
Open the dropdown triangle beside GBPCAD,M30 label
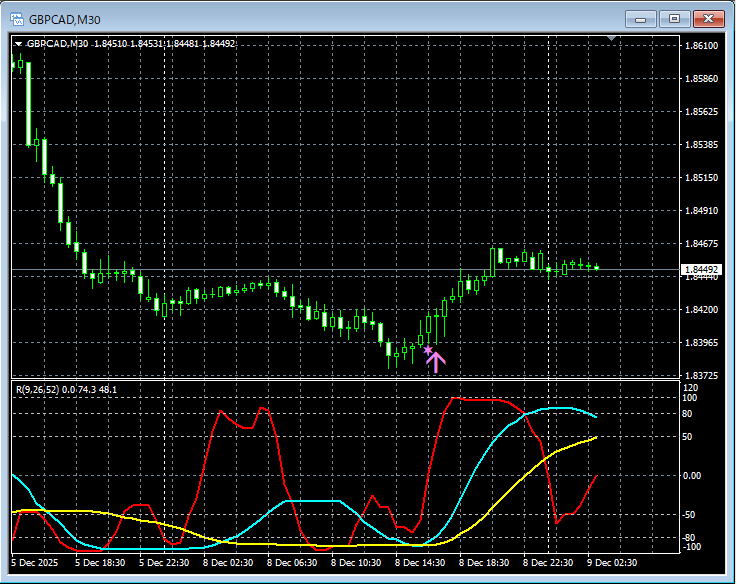[18, 44]
